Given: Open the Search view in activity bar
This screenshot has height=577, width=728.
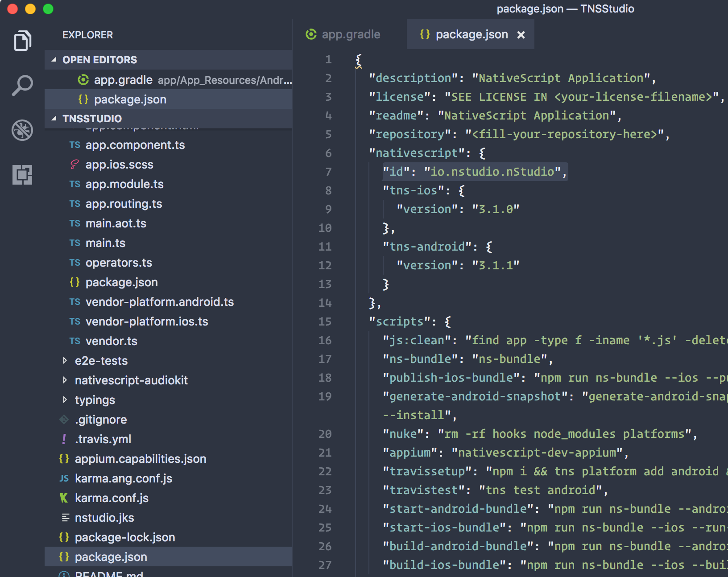Looking at the screenshot, I should click(22, 85).
